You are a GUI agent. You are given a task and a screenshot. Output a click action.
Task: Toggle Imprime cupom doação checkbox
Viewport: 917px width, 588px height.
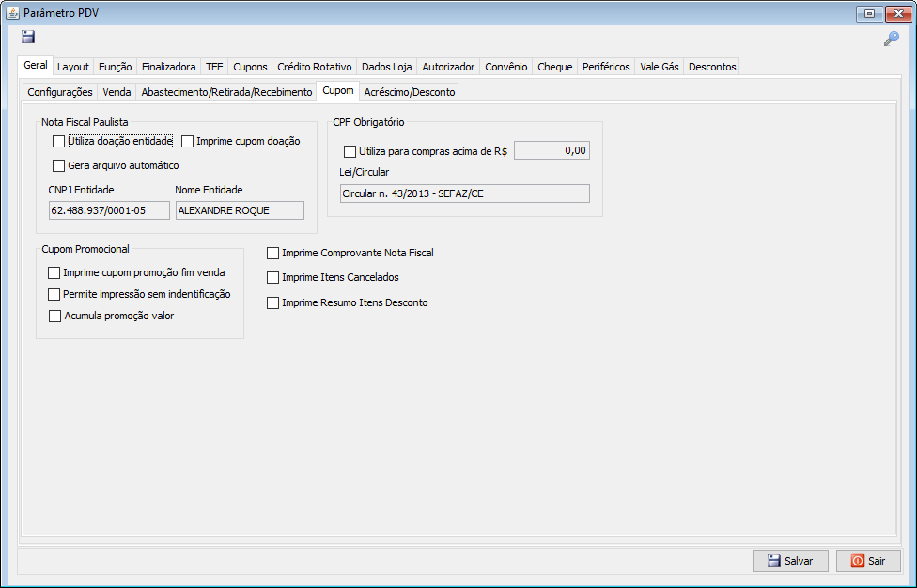[188, 141]
